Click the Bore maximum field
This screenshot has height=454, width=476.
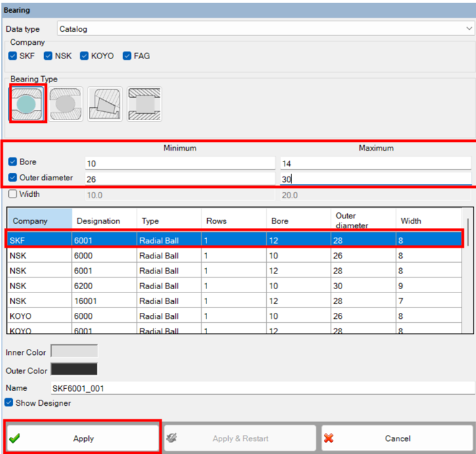pyautogui.click(x=376, y=164)
